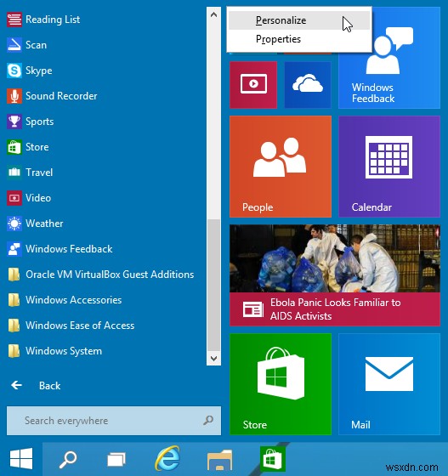Open Task View on the taskbar
The image size is (448, 476).
116,459
